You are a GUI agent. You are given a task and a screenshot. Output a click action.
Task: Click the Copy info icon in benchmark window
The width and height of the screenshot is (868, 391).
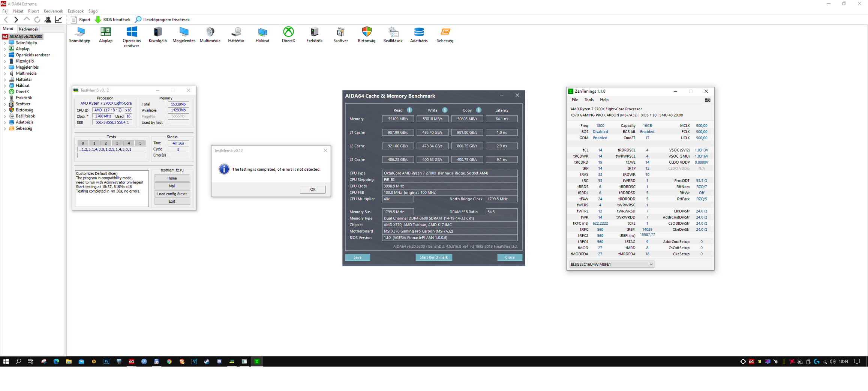[x=478, y=110]
